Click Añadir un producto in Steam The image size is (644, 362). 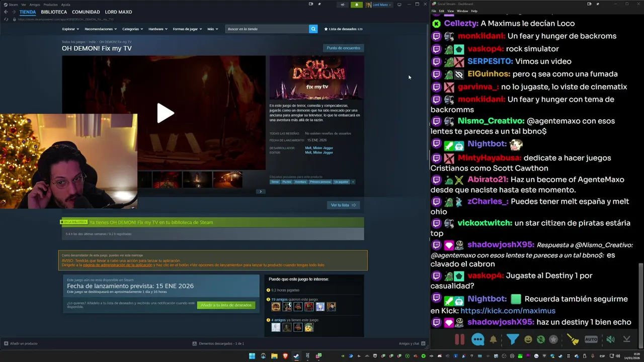(21, 343)
